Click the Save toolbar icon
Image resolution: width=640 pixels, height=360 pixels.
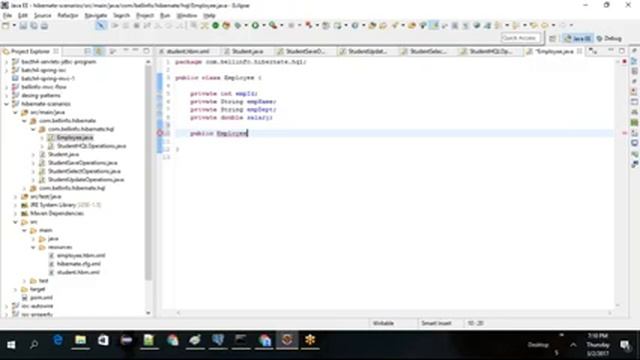(x=23, y=26)
